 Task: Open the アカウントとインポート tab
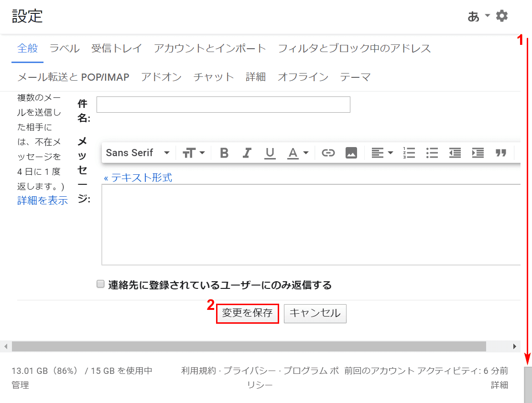[x=210, y=48]
